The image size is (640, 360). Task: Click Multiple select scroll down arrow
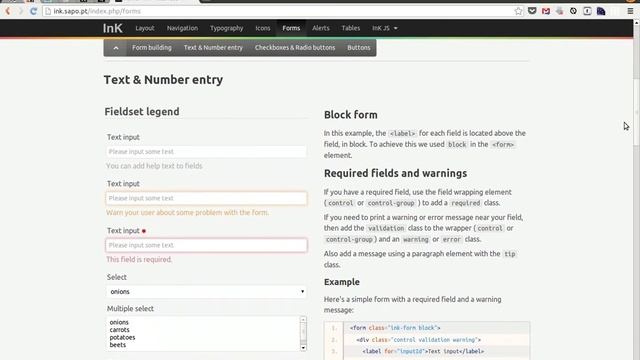303,348
